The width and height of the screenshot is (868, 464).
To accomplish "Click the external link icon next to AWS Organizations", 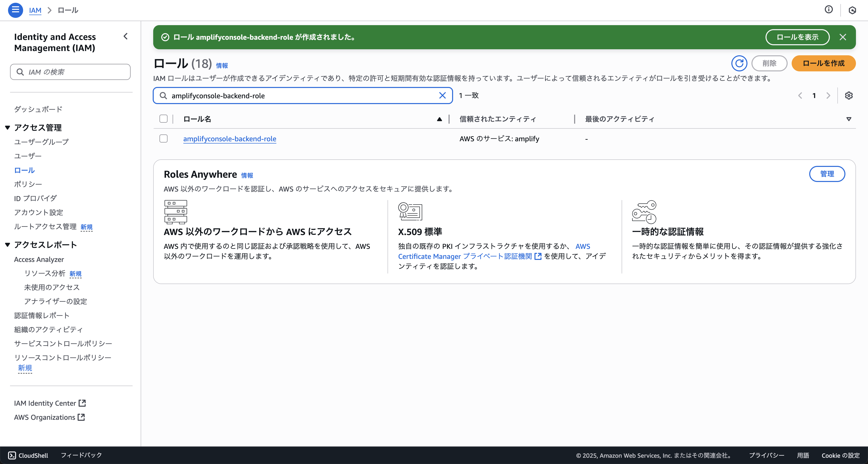I will coord(81,417).
